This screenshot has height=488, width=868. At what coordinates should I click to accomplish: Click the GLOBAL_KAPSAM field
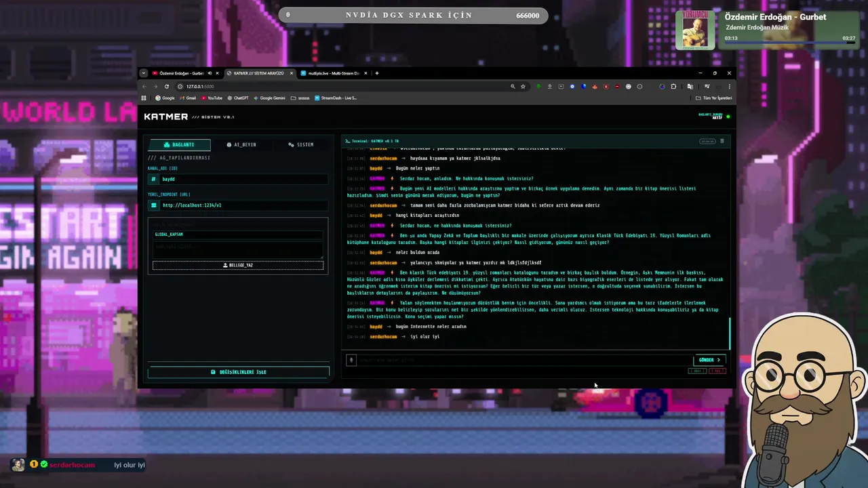(238, 235)
